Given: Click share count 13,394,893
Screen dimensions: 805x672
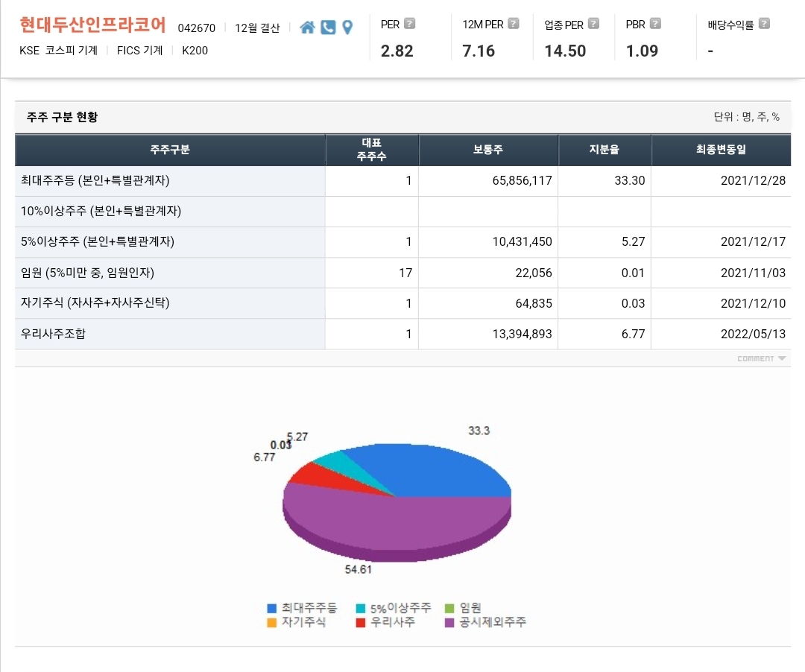Looking at the screenshot, I should pyautogui.click(x=522, y=334).
